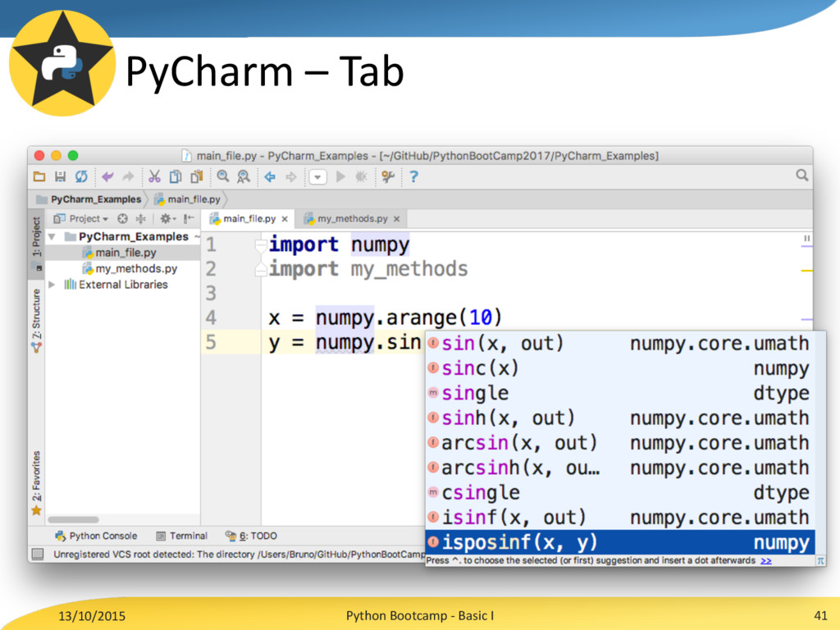This screenshot has width=840, height=630.
Task: Click the Copy icon in toolbar
Action: point(176,177)
